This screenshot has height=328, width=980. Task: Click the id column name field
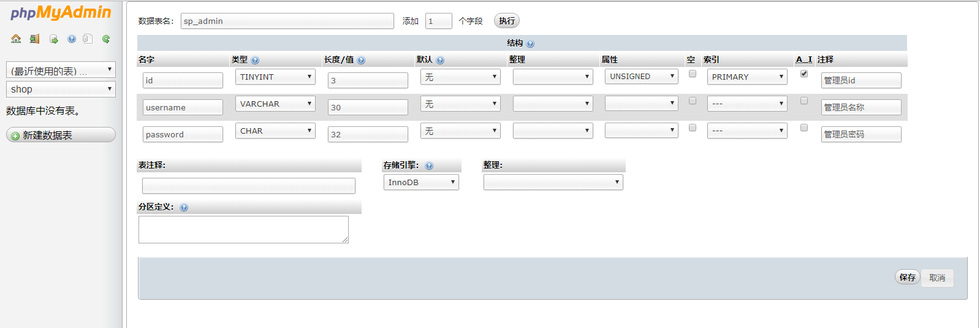183,80
